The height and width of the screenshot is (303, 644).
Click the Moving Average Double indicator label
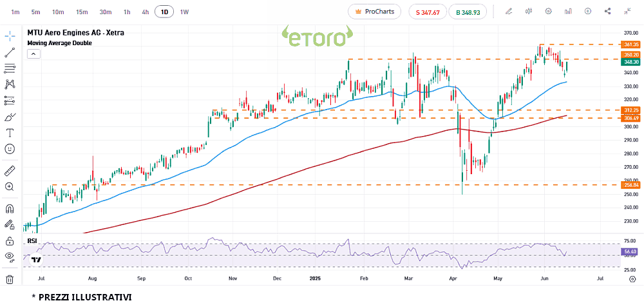[x=59, y=43]
